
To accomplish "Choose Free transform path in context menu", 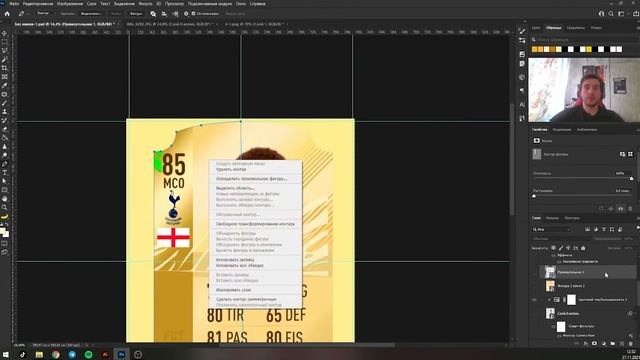I will 256,224.
